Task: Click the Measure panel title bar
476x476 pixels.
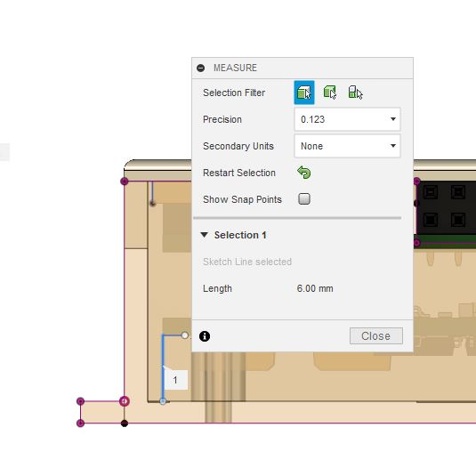Action: click(303, 68)
